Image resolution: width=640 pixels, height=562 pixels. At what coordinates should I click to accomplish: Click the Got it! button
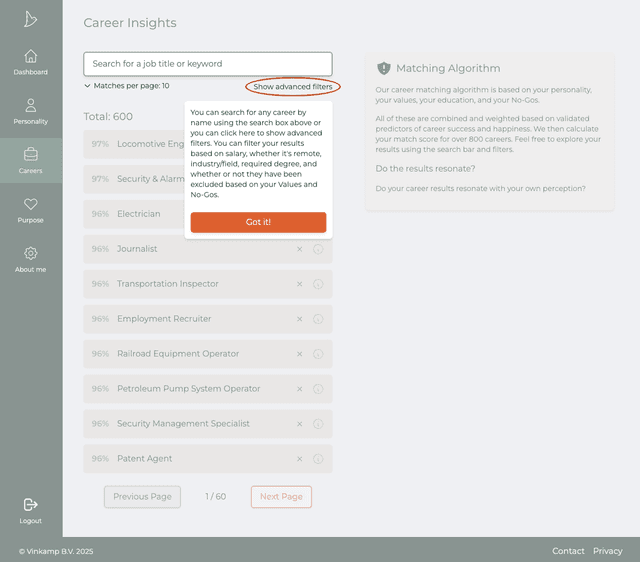[x=258, y=222]
